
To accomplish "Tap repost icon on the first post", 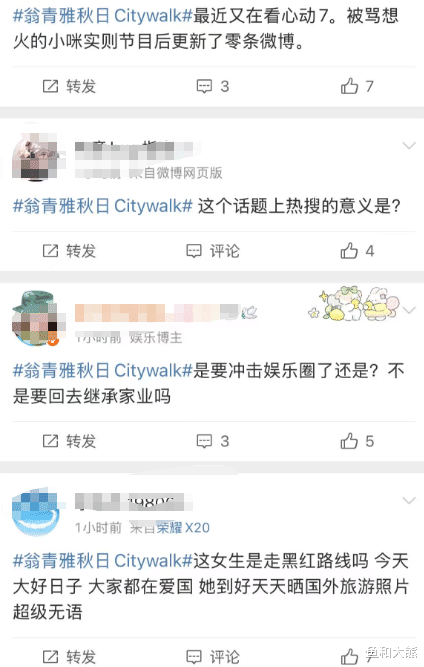I will (x=51, y=86).
